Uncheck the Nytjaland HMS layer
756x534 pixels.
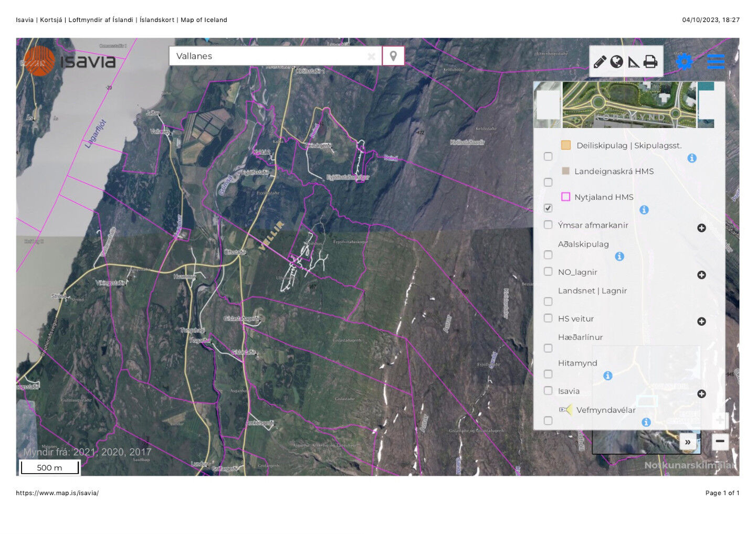548,208
